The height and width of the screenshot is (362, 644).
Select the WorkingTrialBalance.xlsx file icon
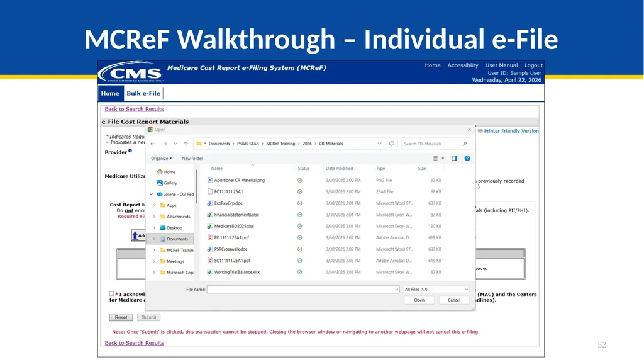pos(210,273)
